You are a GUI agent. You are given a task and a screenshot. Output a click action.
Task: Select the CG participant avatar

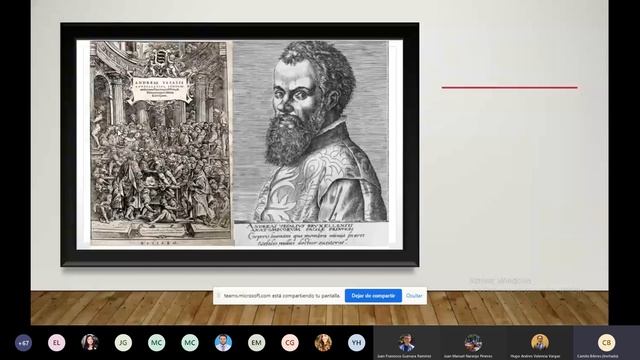pos(290,343)
